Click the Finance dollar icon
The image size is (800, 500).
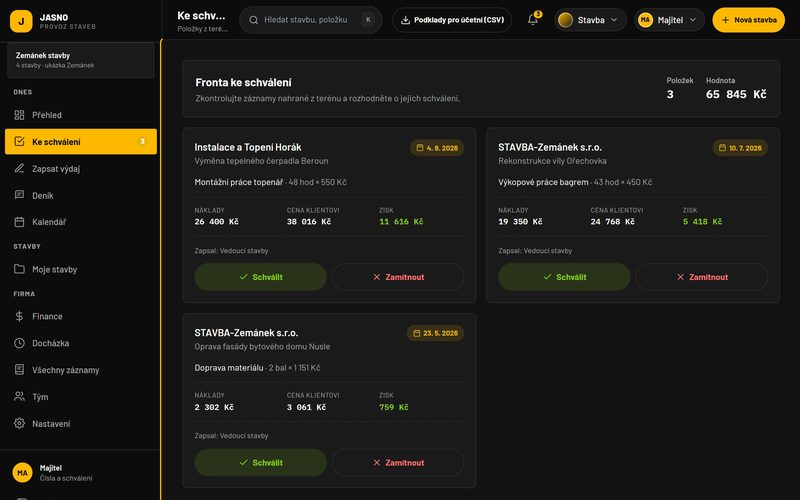19,316
